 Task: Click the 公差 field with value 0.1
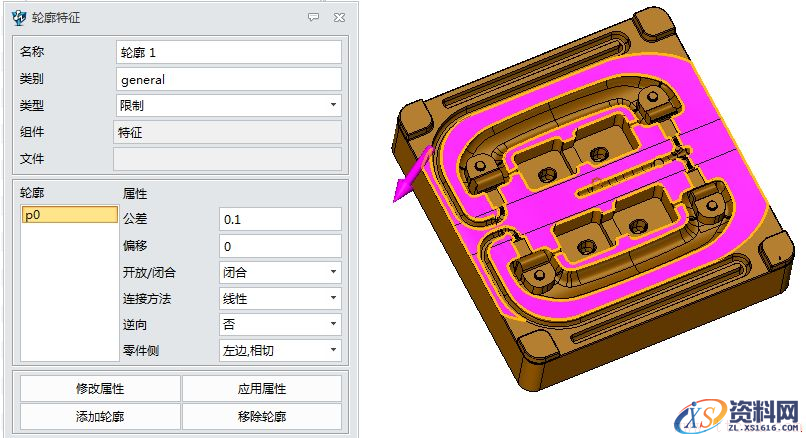(280, 219)
